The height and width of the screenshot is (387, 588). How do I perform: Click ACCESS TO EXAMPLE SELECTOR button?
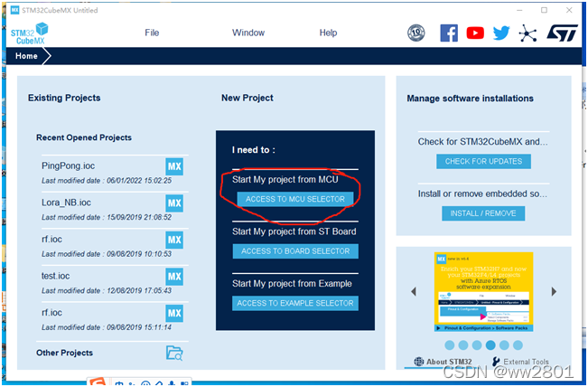295,303
